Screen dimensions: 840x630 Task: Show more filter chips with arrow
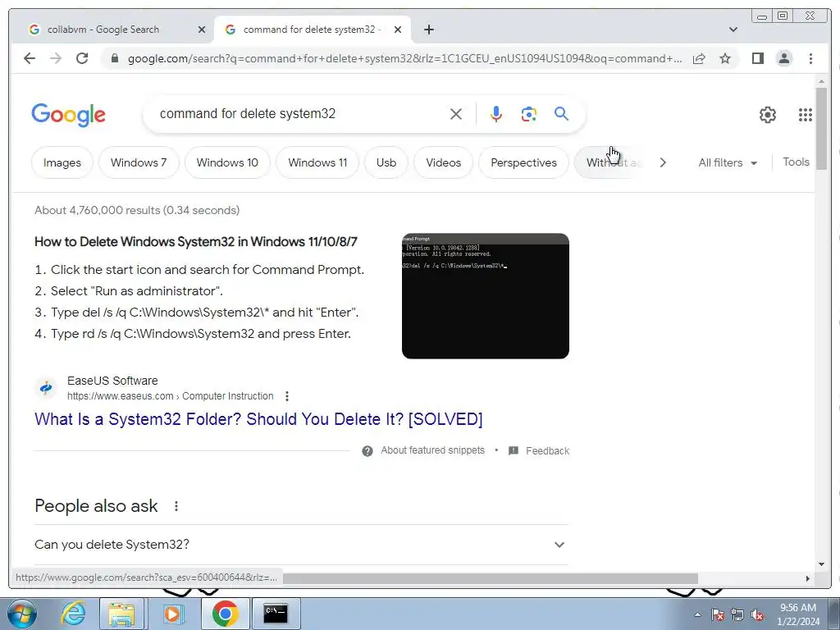663,162
